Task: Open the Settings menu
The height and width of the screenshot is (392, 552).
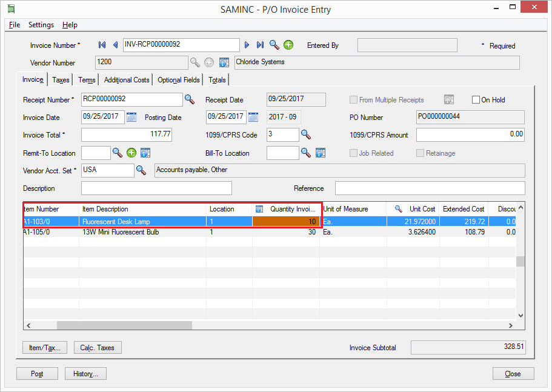Action: [41, 25]
